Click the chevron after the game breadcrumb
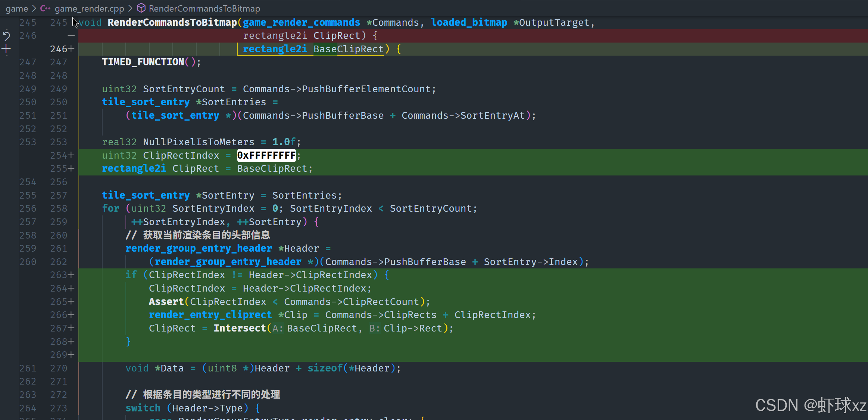 click(x=34, y=8)
